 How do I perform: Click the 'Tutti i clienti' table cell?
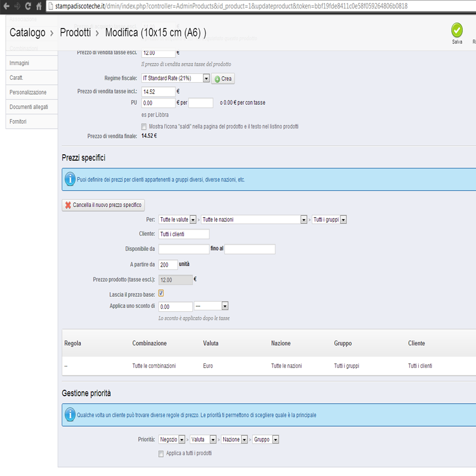(x=420, y=366)
